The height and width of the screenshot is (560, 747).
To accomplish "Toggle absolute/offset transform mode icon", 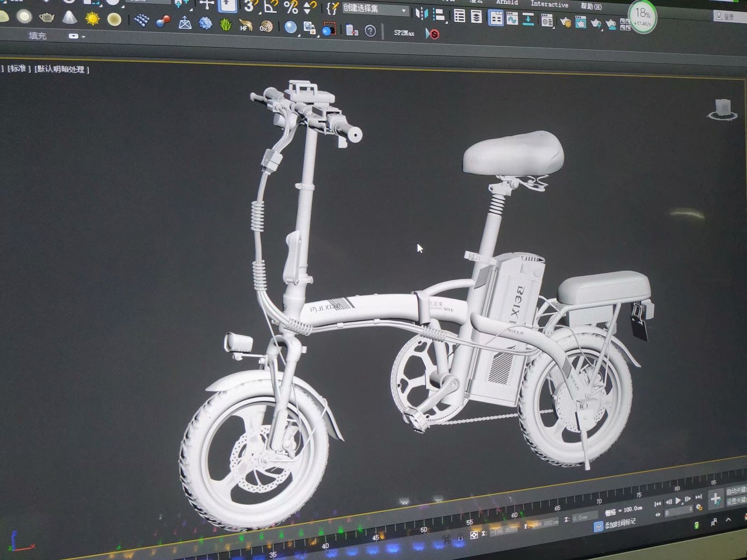I will point(474,535).
